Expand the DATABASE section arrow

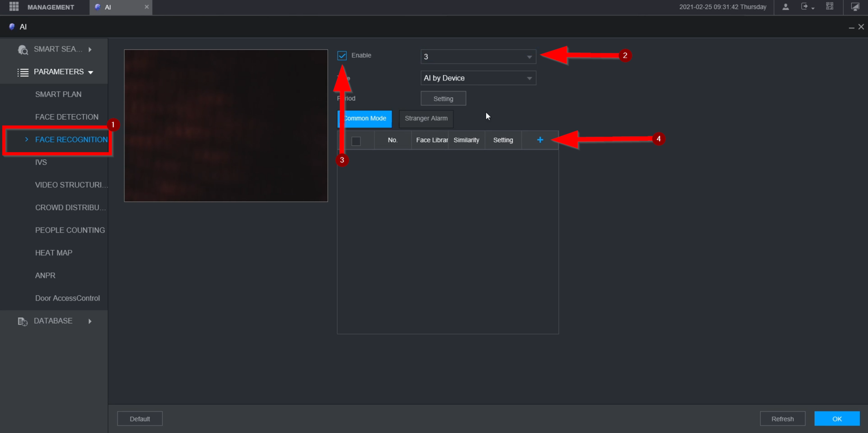click(x=90, y=321)
